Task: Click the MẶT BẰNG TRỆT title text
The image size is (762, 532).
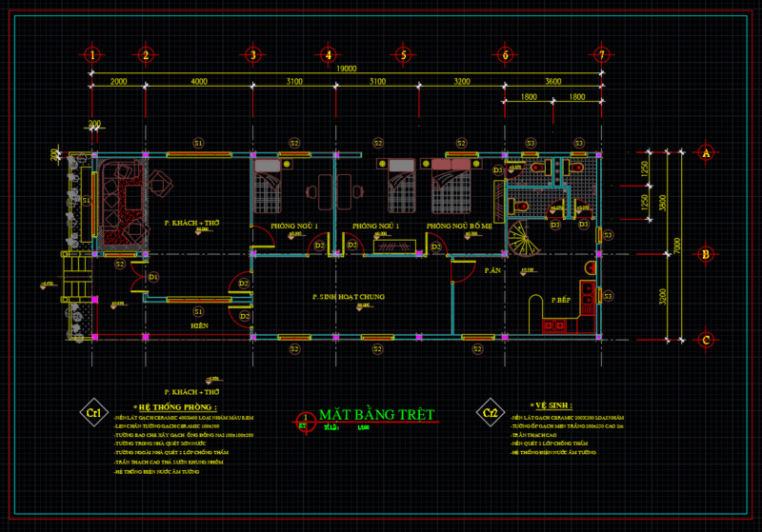Action: pos(376,415)
